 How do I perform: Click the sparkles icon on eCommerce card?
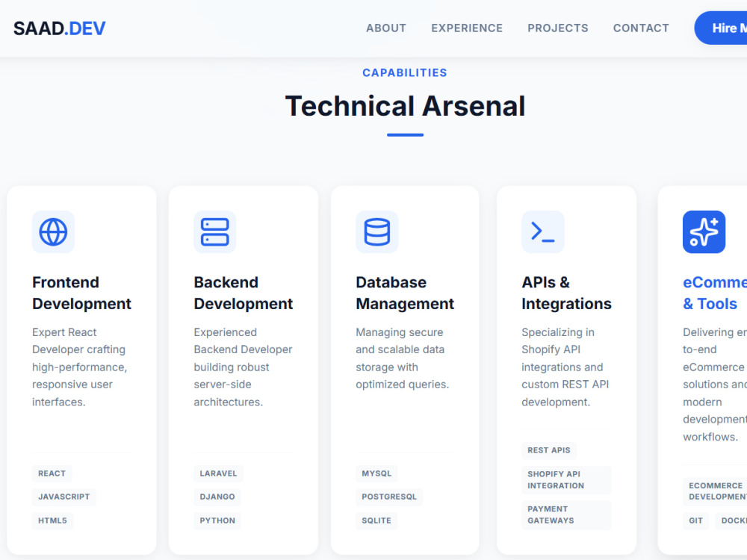click(704, 232)
